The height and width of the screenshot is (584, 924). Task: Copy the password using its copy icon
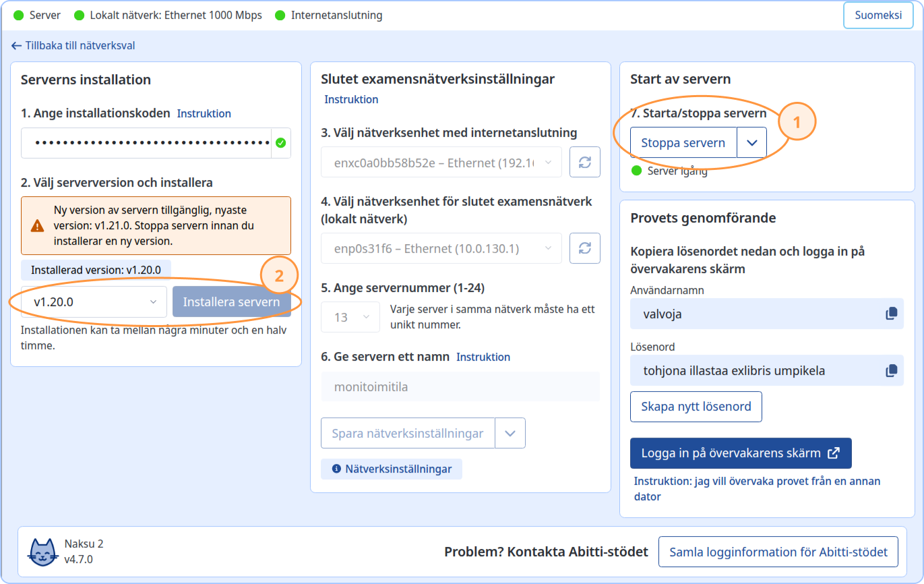[x=891, y=370]
